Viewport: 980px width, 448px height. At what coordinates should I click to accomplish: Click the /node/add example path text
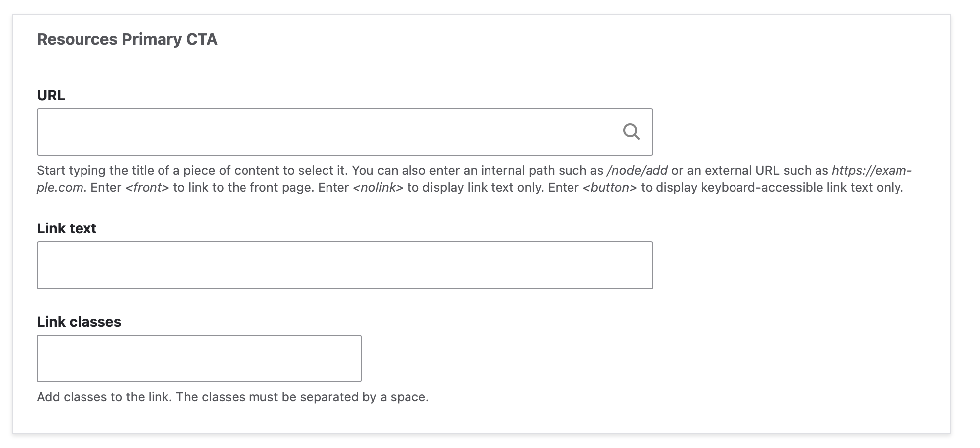(637, 171)
